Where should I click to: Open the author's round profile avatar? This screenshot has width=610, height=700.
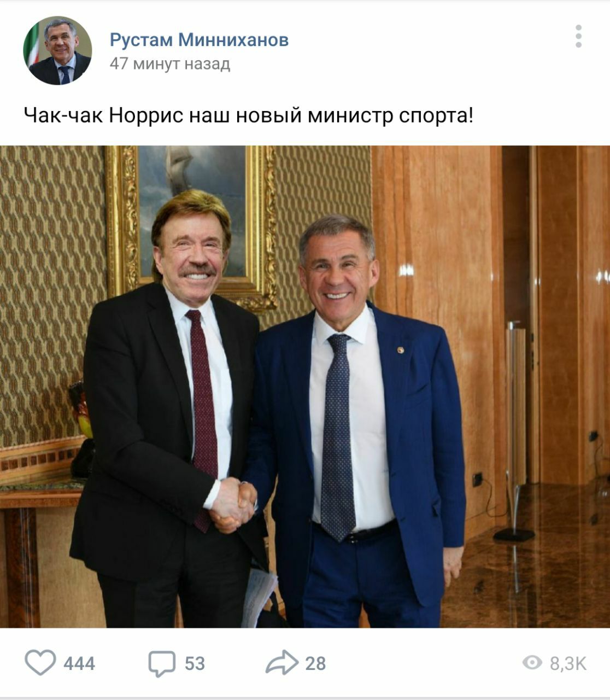click(57, 51)
